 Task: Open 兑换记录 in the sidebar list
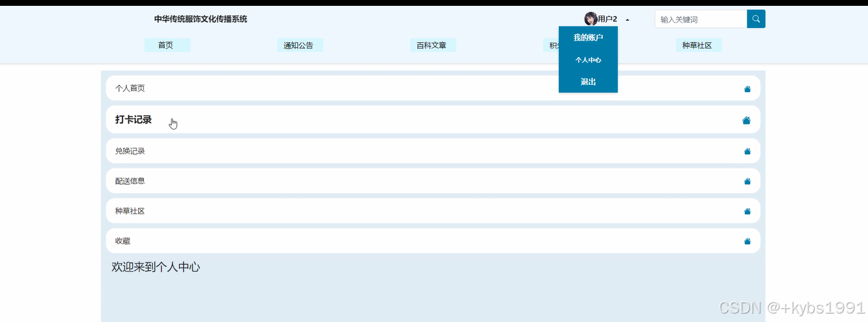[433, 151]
